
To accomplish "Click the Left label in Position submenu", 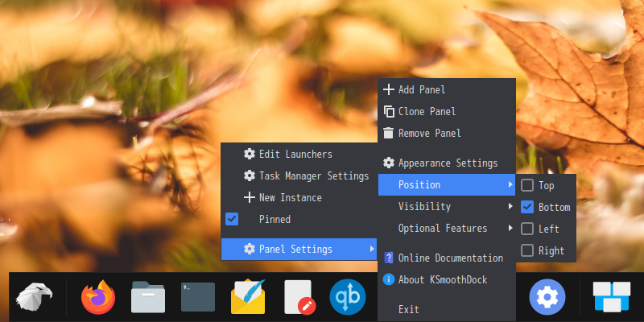I will click(549, 229).
